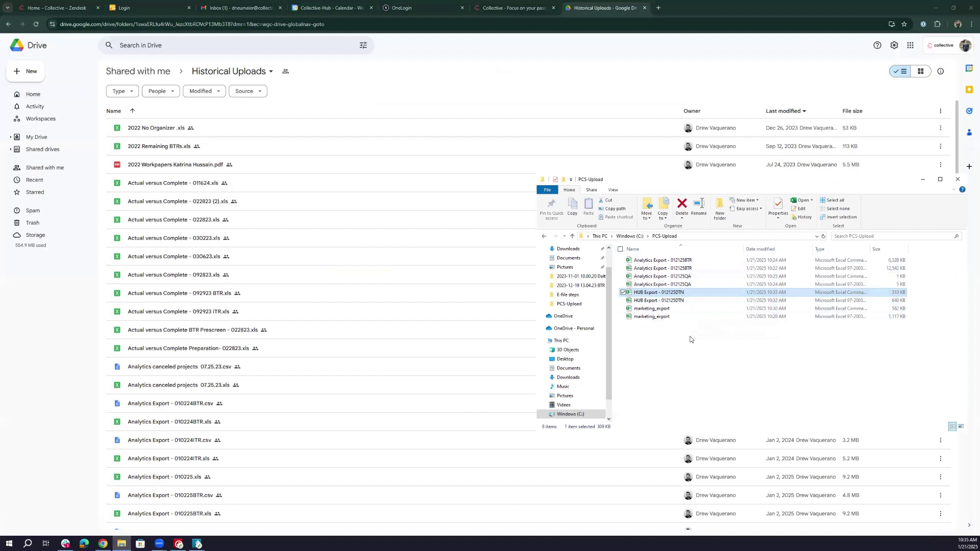This screenshot has height=551, width=980.
Task: Open the Share ribbon tab
Action: (x=591, y=190)
